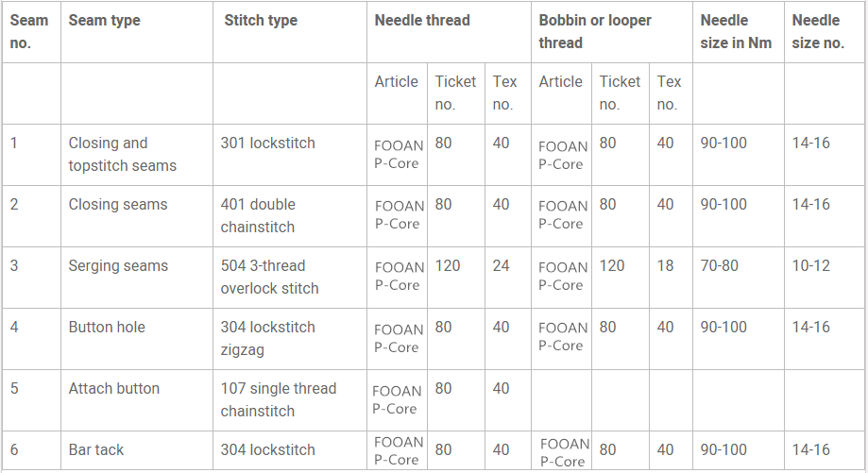Click the 10-12 needle size number cell

click(x=824, y=278)
